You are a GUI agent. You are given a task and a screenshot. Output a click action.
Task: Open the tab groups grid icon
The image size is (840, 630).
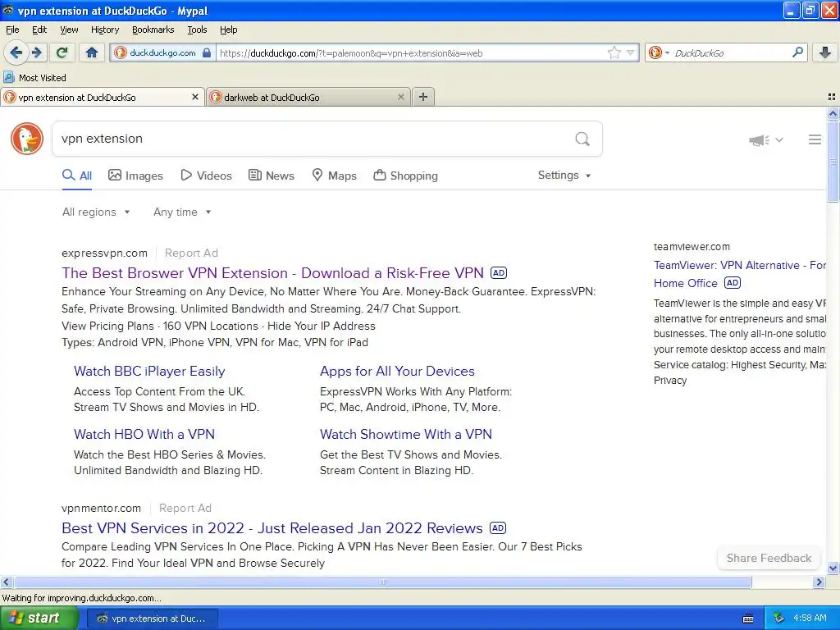(x=832, y=97)
